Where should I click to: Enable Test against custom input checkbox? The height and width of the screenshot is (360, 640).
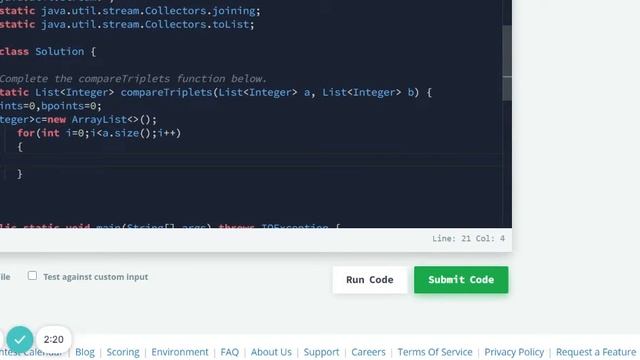point(32,276)
